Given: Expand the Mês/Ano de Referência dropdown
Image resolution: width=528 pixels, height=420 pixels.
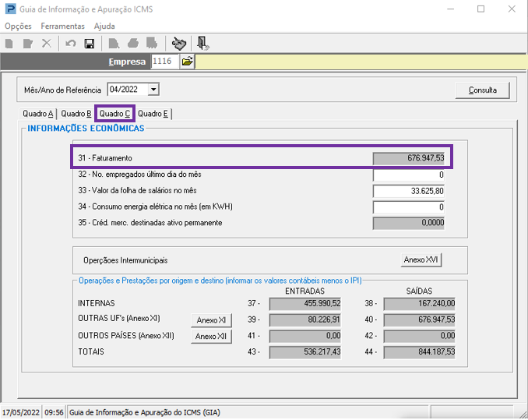Looking at the screenshot, I should (x=153, y=90).
